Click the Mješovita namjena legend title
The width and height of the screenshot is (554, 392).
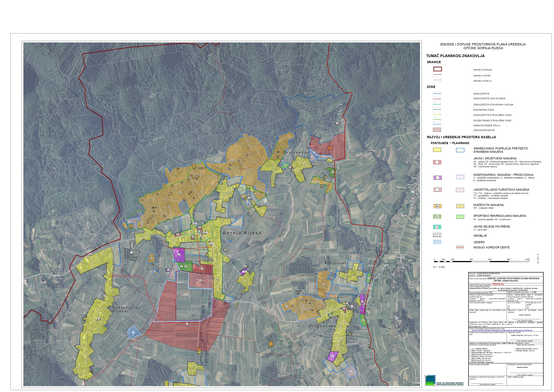(488, 205)
